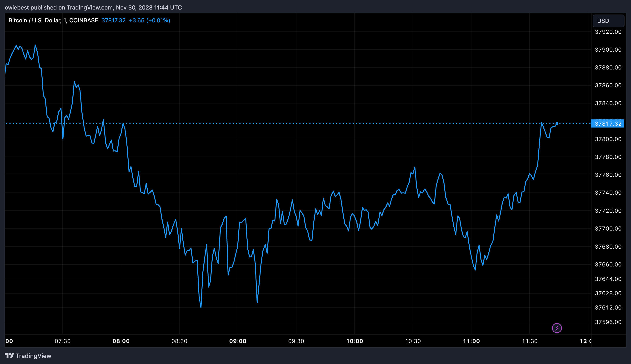Click the 10:00 time axis label
631x364 pixels.
[355, 341]
